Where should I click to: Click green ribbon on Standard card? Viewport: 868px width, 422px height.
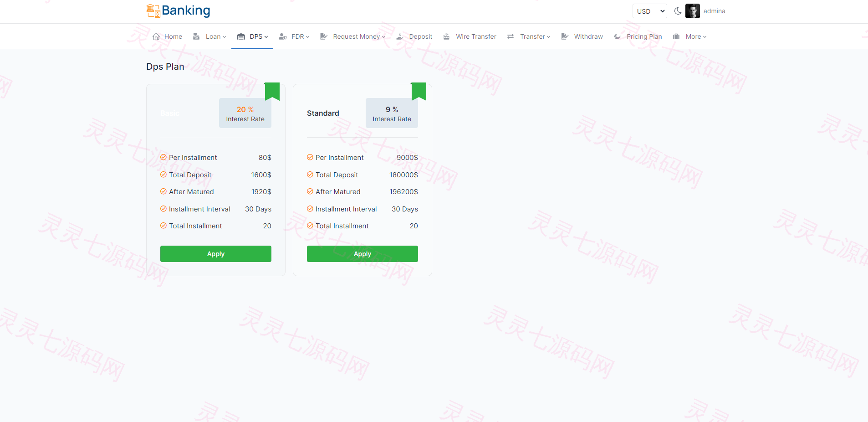point(419,91)
